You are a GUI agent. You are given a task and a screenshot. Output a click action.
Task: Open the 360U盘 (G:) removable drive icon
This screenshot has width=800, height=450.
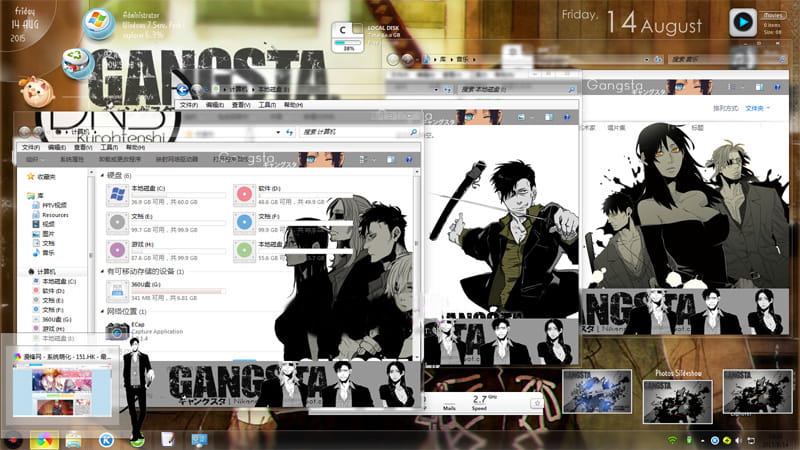(x=117, y=290)
